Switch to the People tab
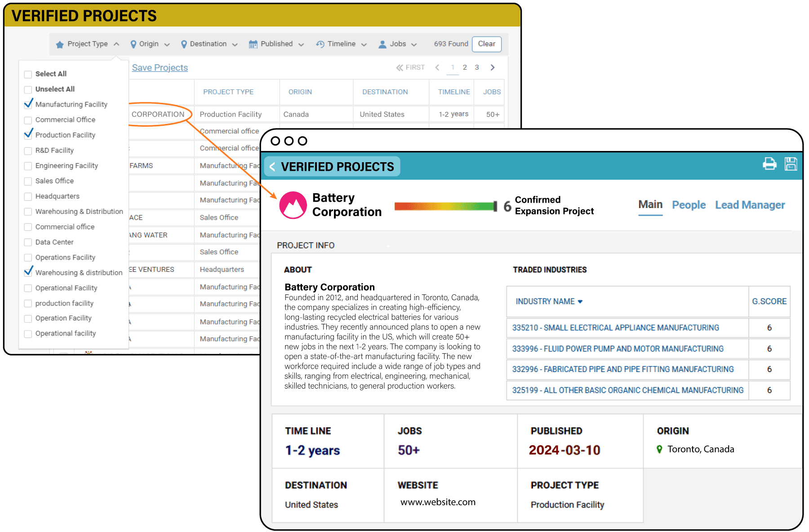The height and width of the screenshot is (532, 809). tap(689, 205)
